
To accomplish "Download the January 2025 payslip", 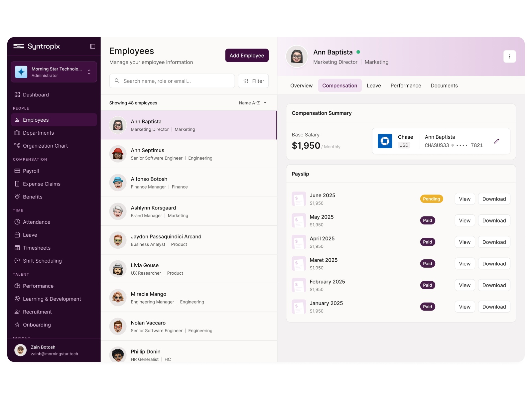I will pos(494,307).
